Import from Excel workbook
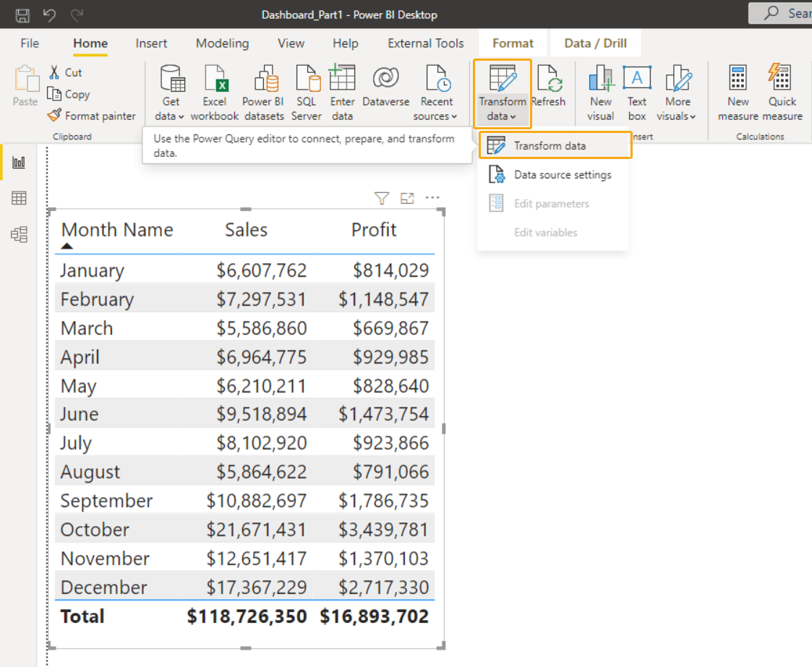The width and height of the screenshot is (812, 667). (215, 93)
